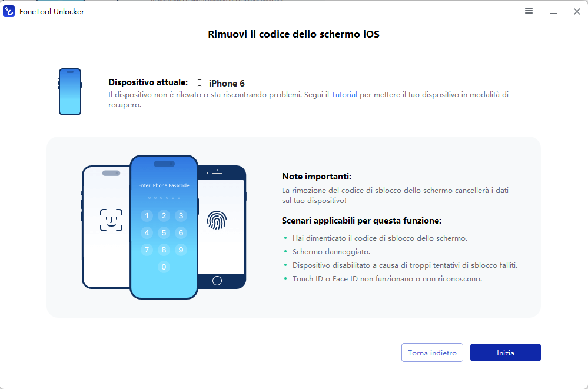Image resolution: width=588 pixels, height=389 pixels.
Task: Click digit 0 on the passcode keypad illustration
Action: coord(164,267)
